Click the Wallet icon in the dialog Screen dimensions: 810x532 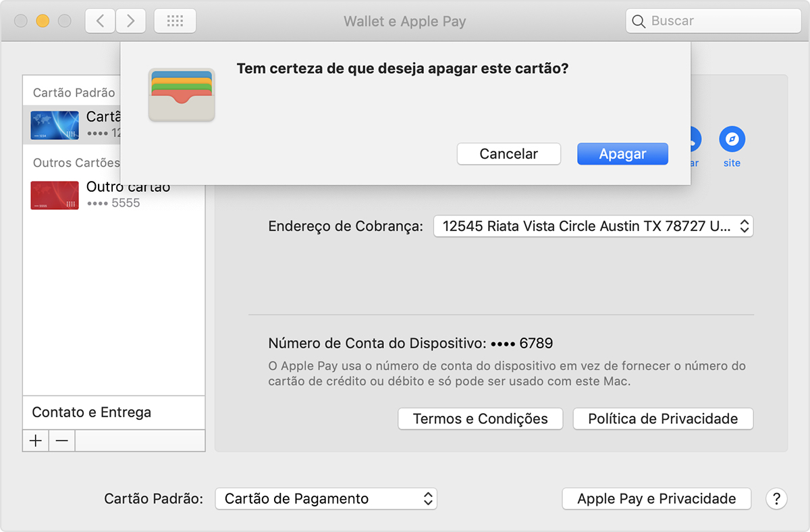182,95
